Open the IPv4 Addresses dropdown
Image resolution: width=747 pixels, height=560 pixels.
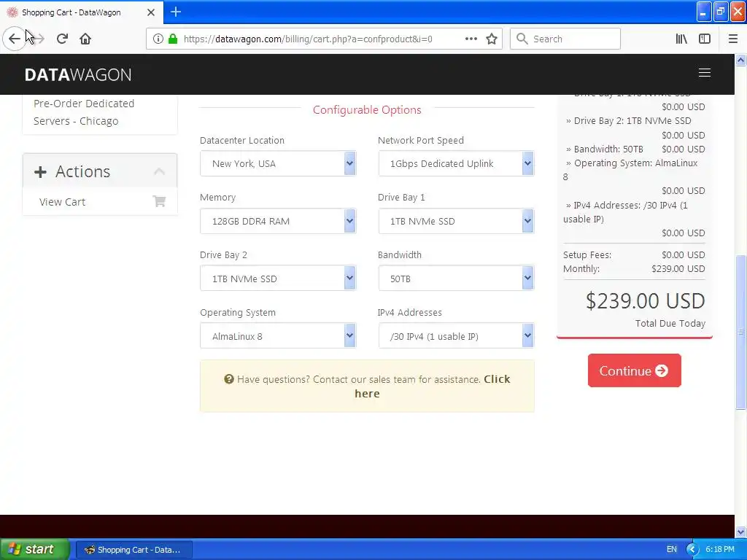456,335
